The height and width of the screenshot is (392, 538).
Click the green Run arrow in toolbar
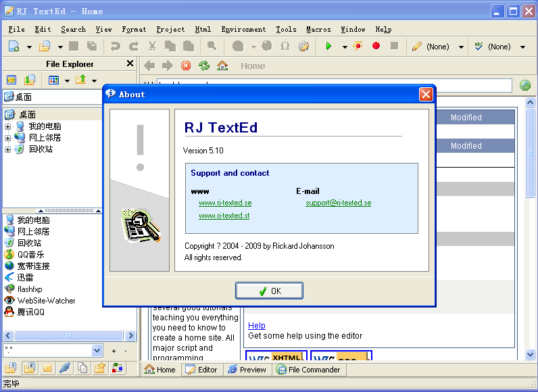coord(328,47)
